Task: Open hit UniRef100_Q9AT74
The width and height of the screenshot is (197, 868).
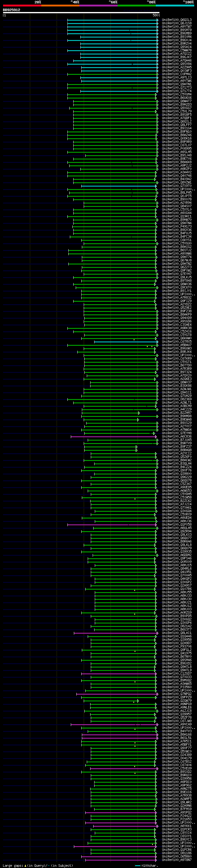Action: pos(177,257)
